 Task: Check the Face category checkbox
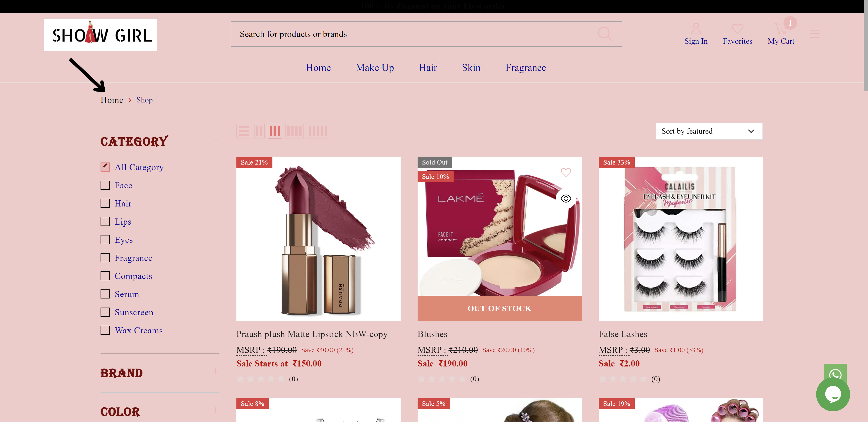[105, 185]
